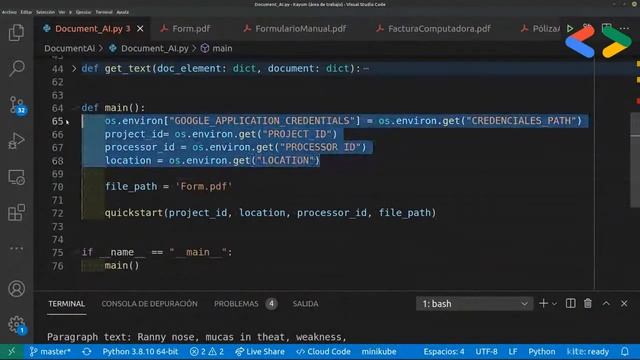Click kite: ready status item

(x=588, y=351)
